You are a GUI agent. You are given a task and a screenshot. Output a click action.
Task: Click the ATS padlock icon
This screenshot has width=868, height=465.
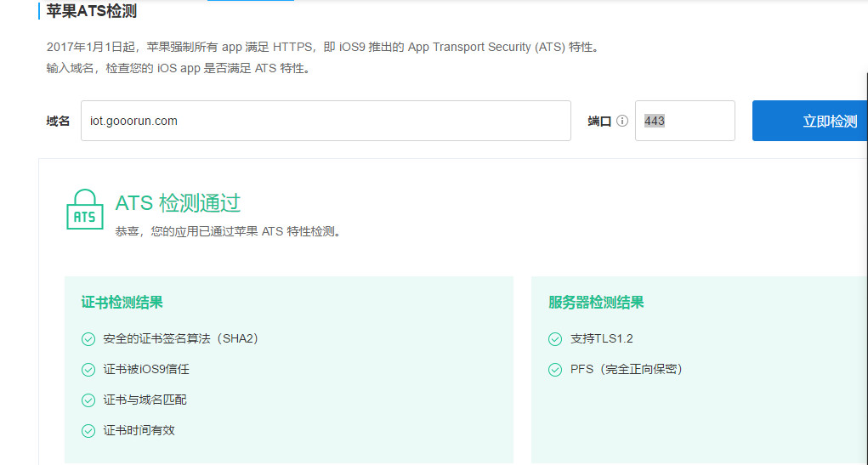pyautogui.click(x=84, y=210)
